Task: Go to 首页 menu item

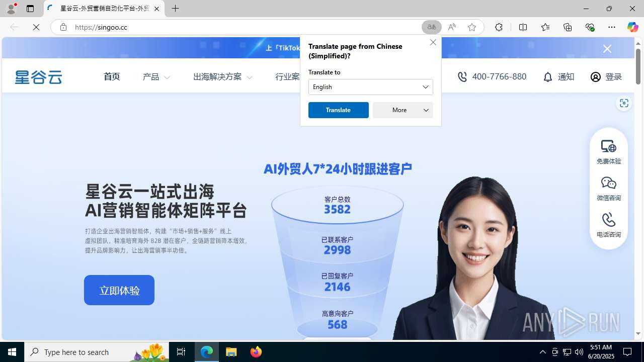Action: click(112, 76)
